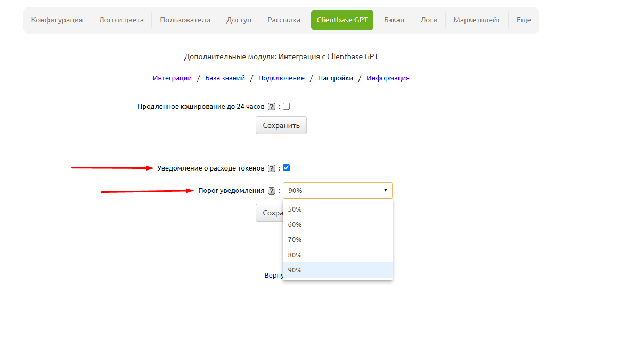
Task: Click the Настройки breadcrumb item
Action: point(336,78)
